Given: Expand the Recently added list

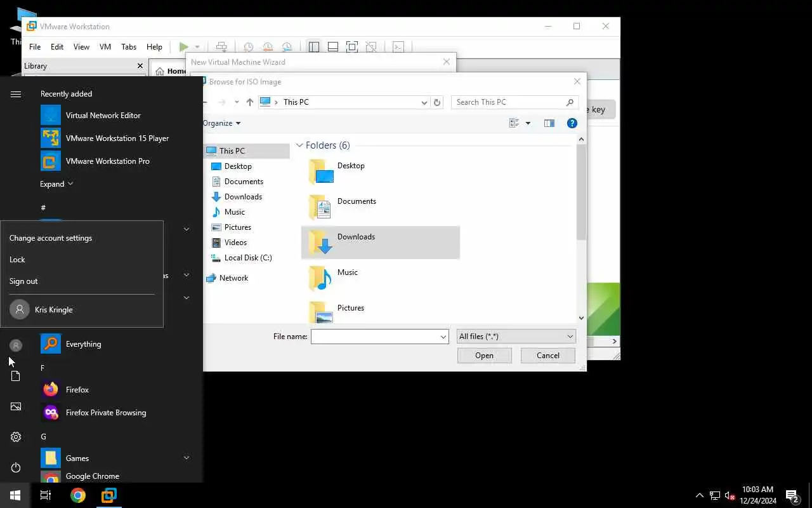Looking at the screenshot, I should click(56, 184).
